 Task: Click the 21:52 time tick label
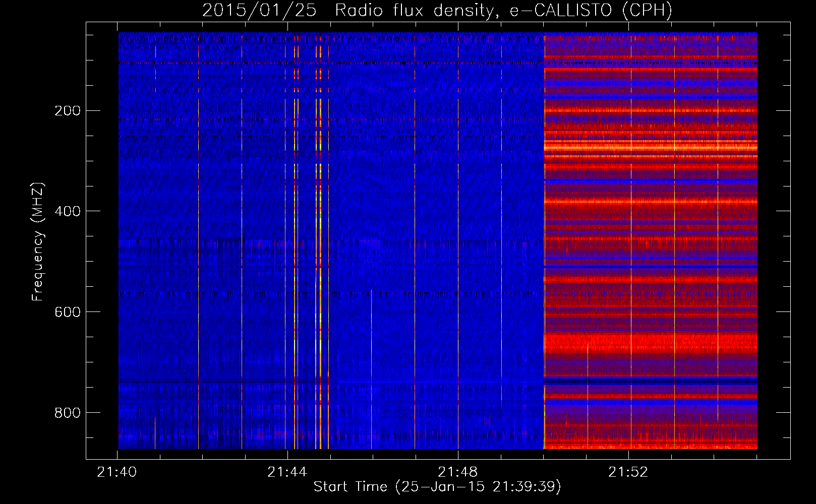click(x=628, y=472)
